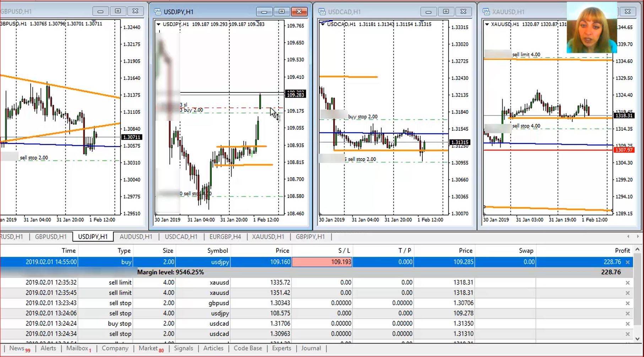
Task: Delete the xauusd sell limit 1335.72 order
Action: pyautogui.click(x=628, y=282)
